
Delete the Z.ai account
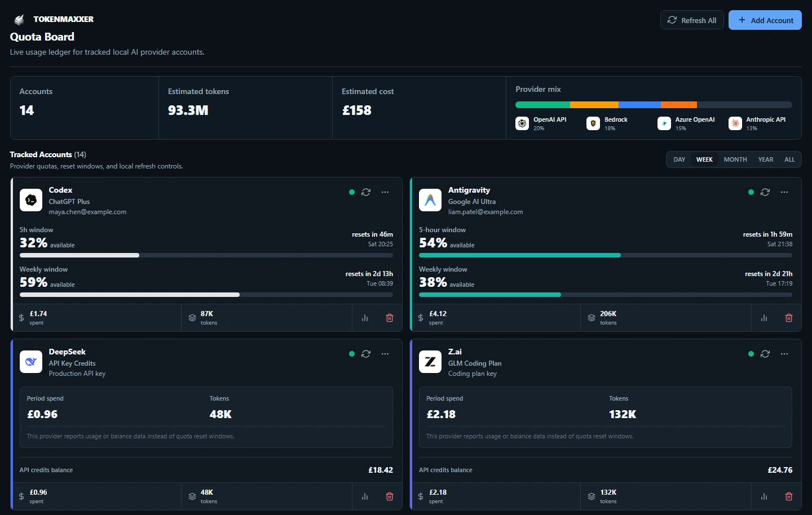click(789, 496)
